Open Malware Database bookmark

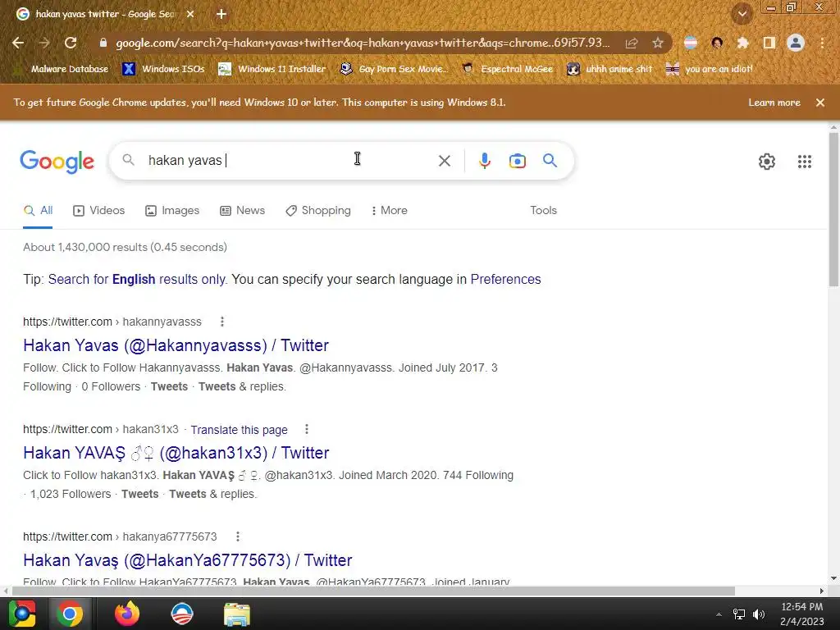tap(62, 69)
